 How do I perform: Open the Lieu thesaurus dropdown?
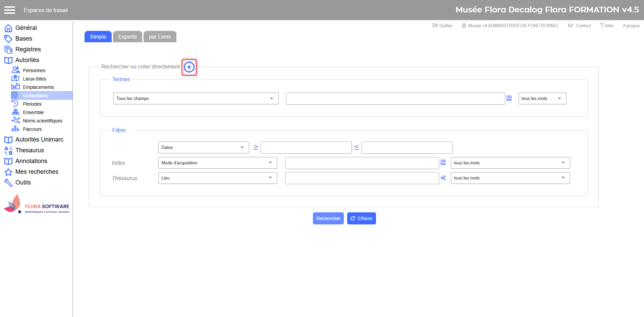[x=217, y=178]
